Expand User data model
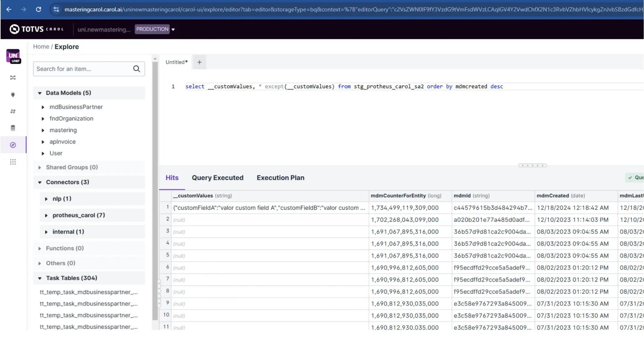The width and height of the screenshot is (644, 339). [x=43, y=153]
